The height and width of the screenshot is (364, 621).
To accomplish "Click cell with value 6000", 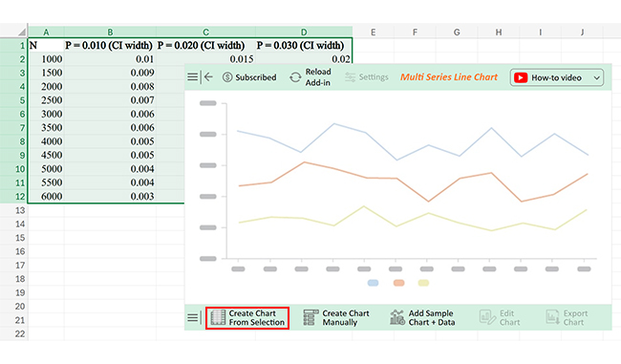I will coord(46,196).
